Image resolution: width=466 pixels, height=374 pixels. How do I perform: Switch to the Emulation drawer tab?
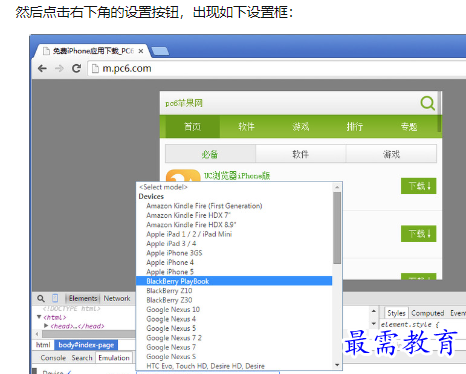pos(114,358)
